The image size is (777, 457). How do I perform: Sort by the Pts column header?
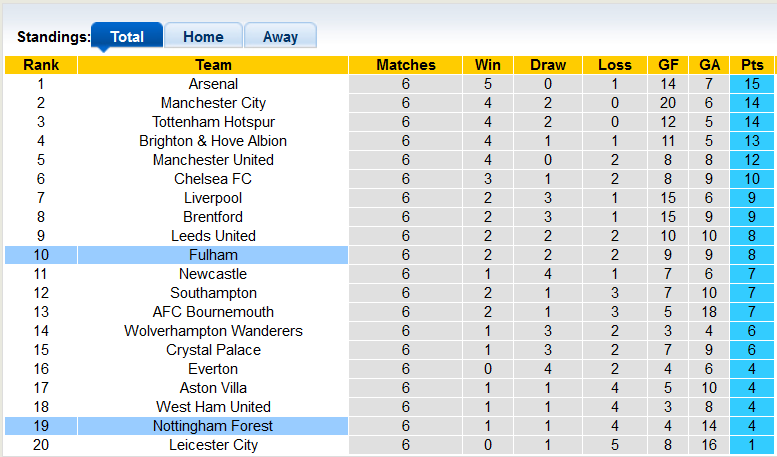coord(752,65)
